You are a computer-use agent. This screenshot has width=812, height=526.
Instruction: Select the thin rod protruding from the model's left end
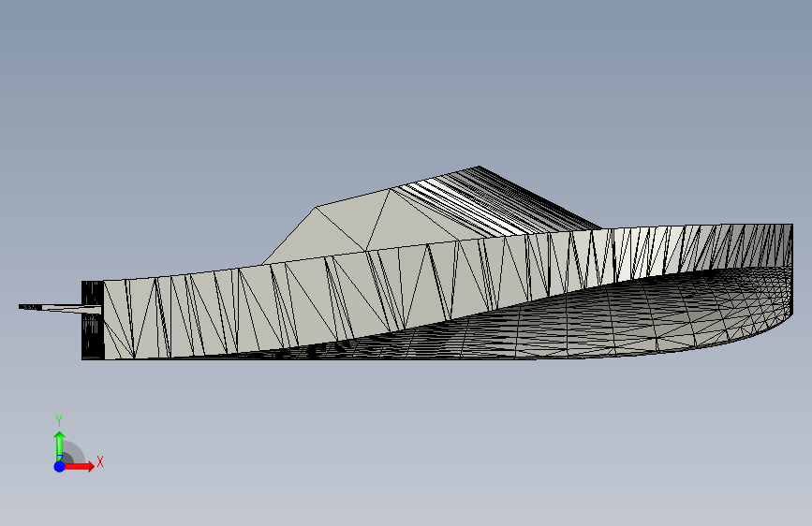pyautogui.click(x=60, y=308)
